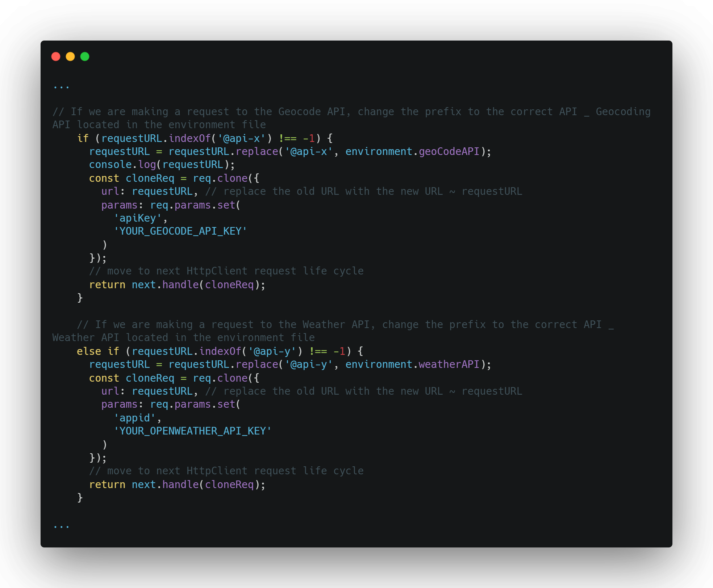Click the top ellipsis in code
Image resolution: width=713 pixels, height=588 pixels.
(61, 87)
